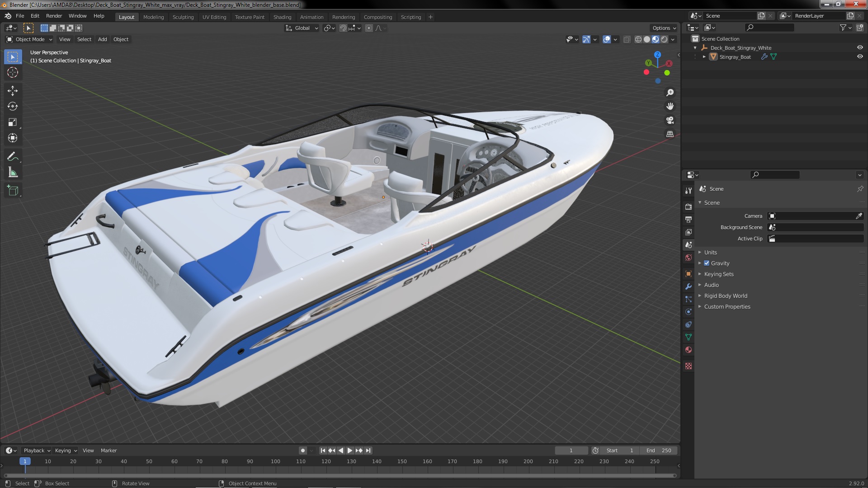
Task: Open the Object Mode dropdown
Action: [29, 39]
